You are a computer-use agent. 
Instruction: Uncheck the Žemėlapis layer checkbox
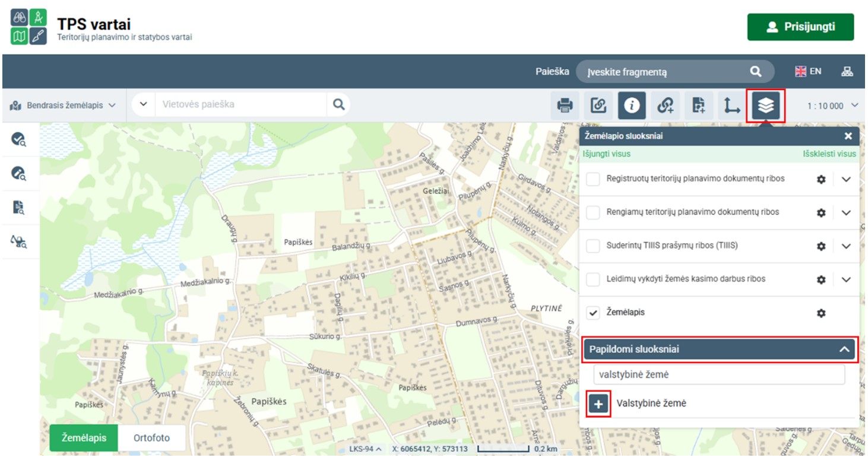tap(593, 313)
